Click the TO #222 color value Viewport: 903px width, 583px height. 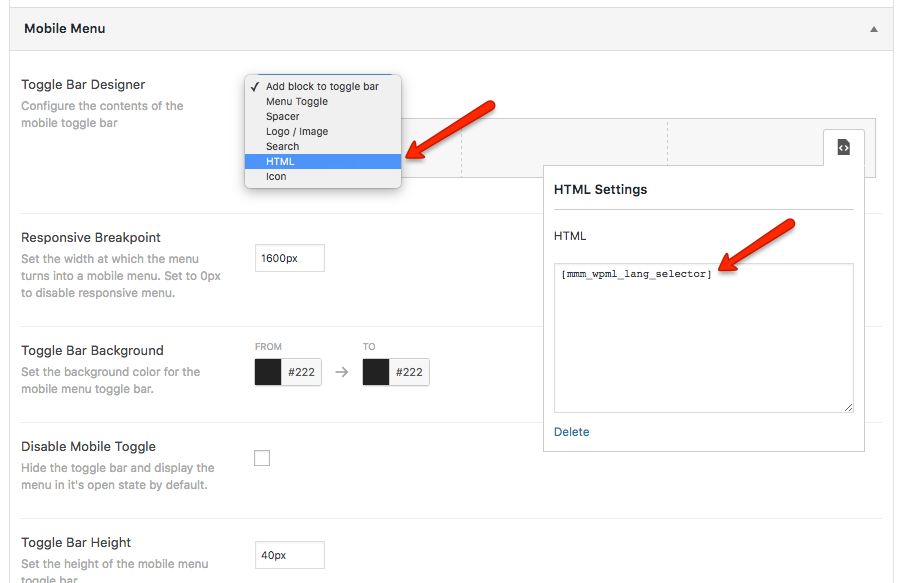tap(409, 372)
